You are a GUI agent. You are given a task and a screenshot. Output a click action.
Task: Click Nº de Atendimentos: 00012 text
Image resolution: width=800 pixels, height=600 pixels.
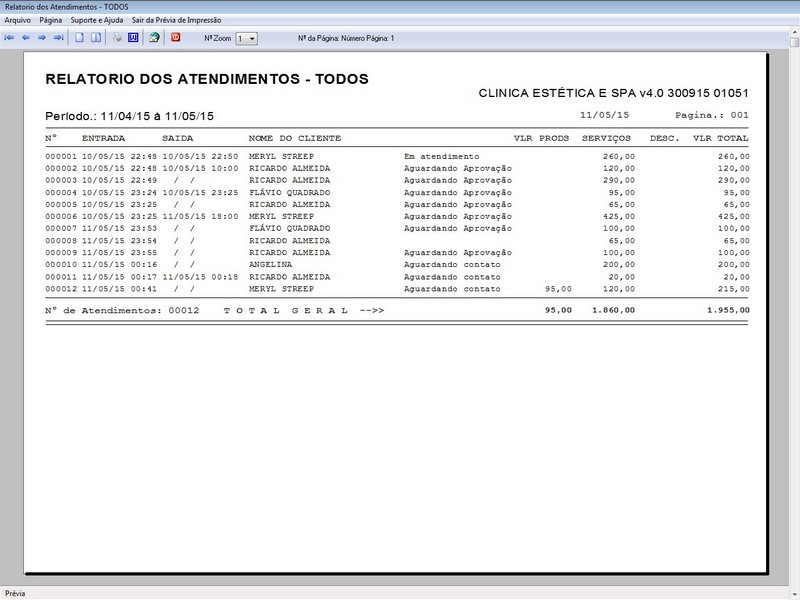point(122,310)
